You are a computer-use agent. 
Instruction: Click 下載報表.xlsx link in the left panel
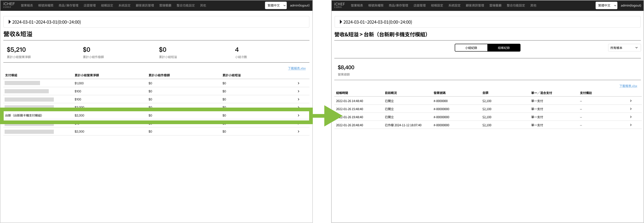pyautogui.click(x=296, y=68)
